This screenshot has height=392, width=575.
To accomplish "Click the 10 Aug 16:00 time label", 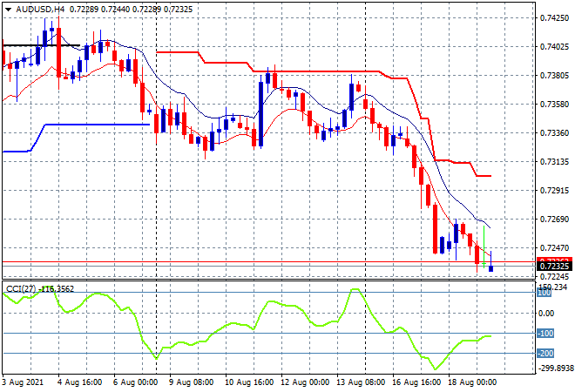I will point(251,382).
